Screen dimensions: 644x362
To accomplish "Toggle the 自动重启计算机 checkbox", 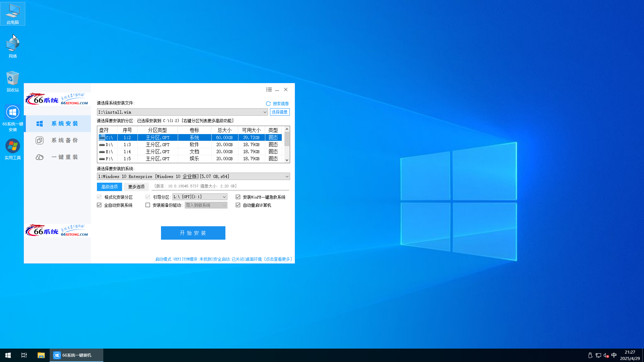I will point(238,205).
